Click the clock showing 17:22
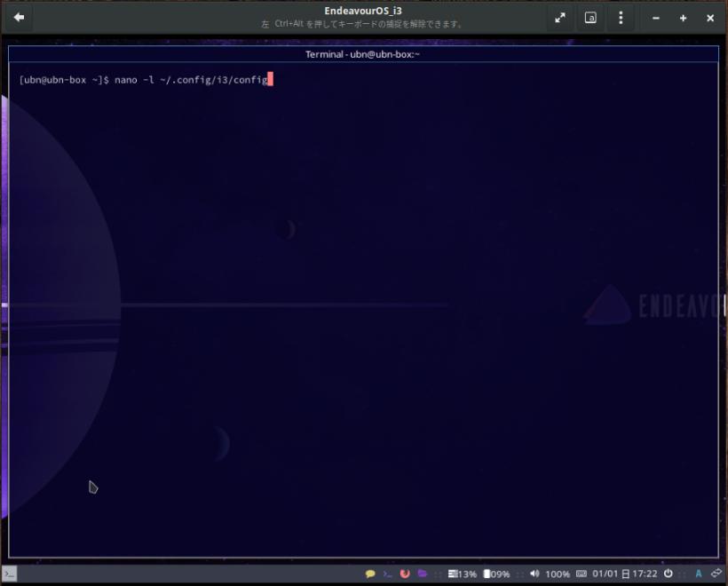728x586 pixels. click(645, 574)
